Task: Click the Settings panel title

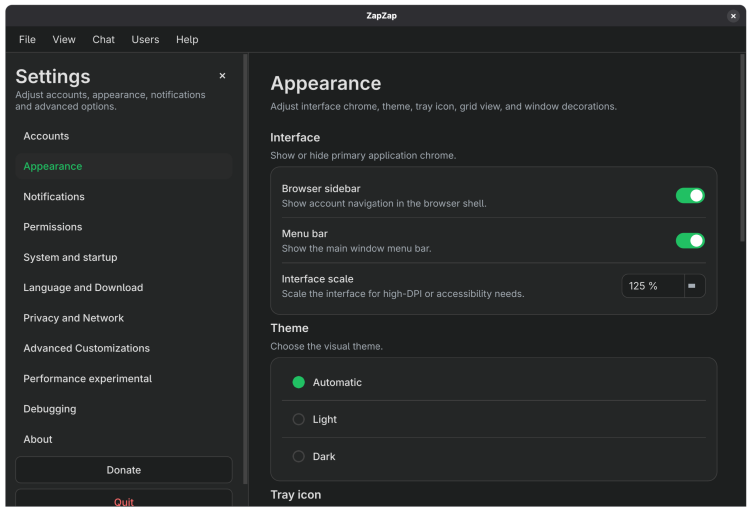Action: coord(53,77)
